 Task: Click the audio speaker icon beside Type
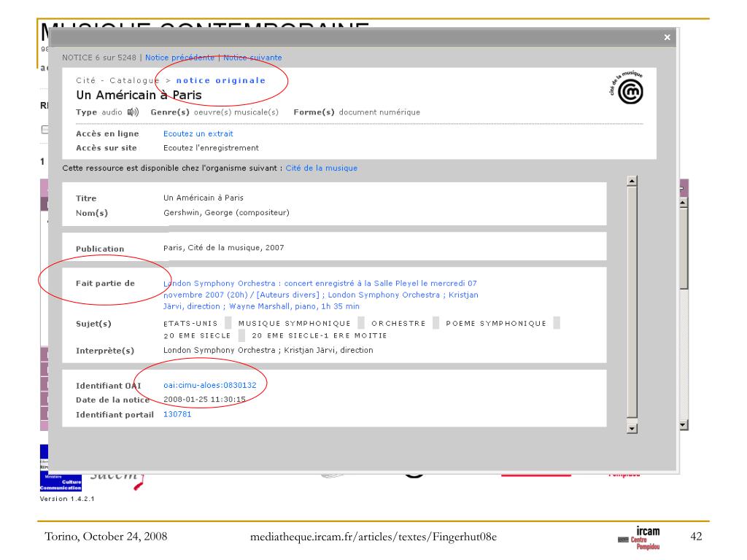(x=133, y=112)
